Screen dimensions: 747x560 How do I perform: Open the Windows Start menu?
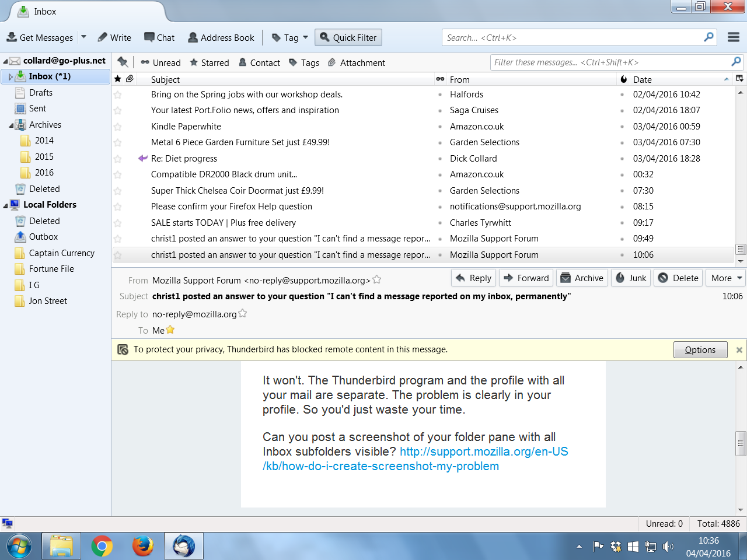[x=19, y=547]
